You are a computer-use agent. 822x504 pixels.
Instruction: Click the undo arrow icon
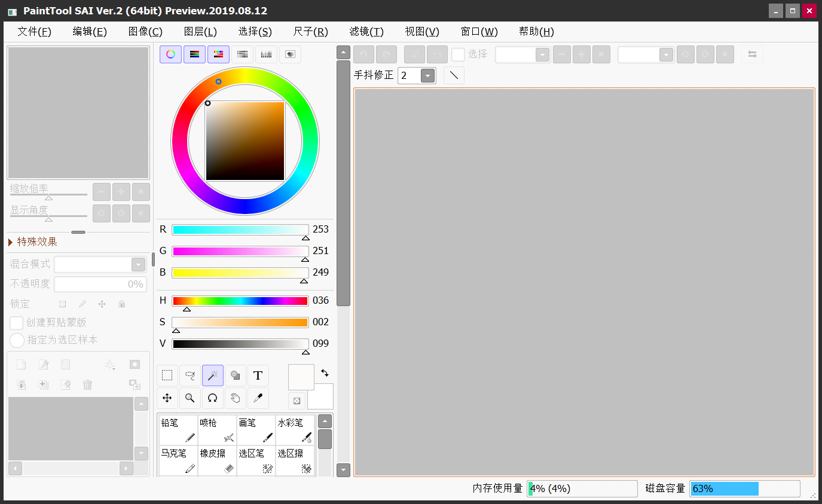[363, 54]
